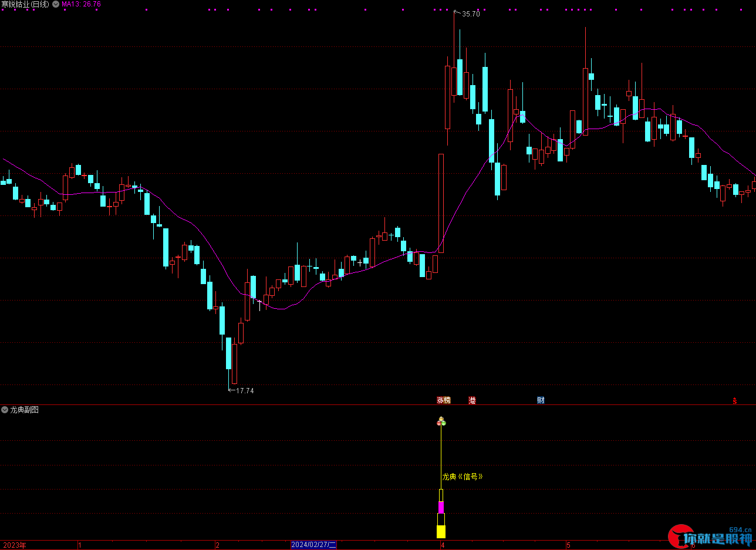The image size is (756, 550).
Task: Select the 2024/02/27/二 date marker on time axis
Action: 314,545
